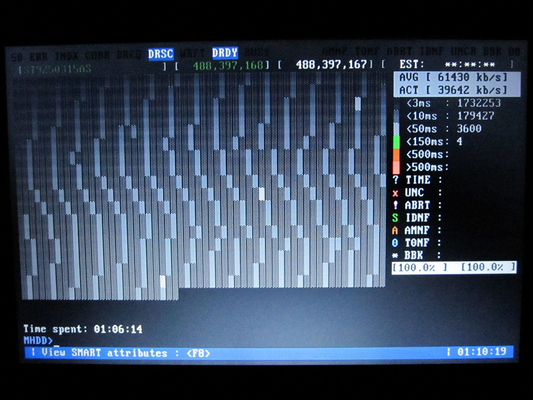
Task: Click the red x UNC error symbol
Action: (395, 193)
